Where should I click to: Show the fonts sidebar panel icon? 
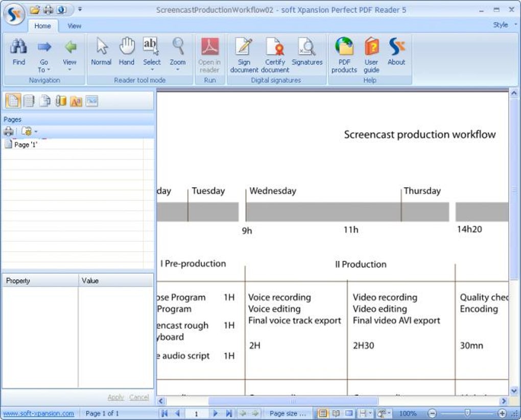click(x=76, y=101)
